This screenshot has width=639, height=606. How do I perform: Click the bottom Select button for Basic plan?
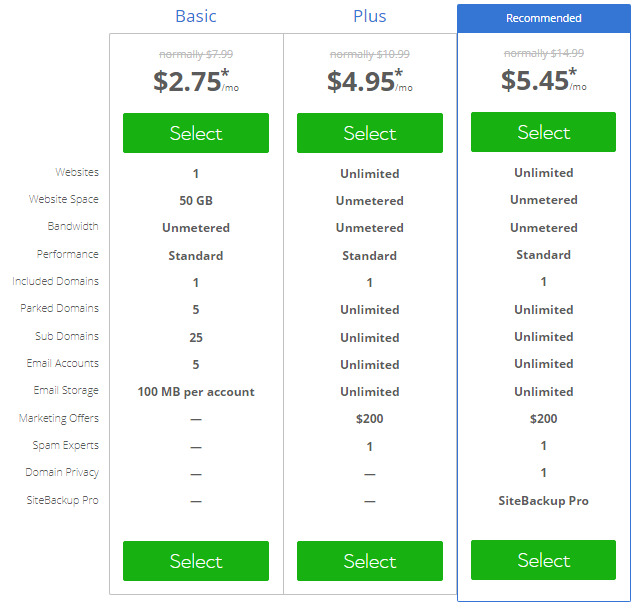pos(196,561)
